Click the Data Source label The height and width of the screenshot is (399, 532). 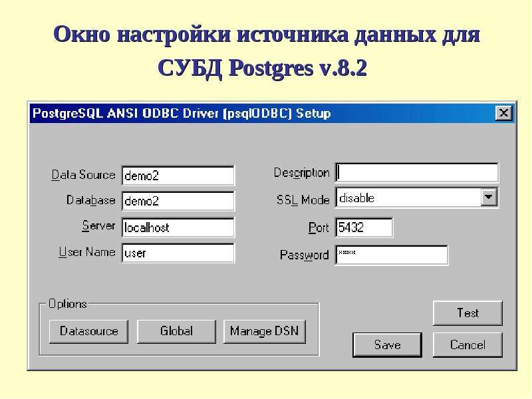pyautogui.click(x=83, y=175)
